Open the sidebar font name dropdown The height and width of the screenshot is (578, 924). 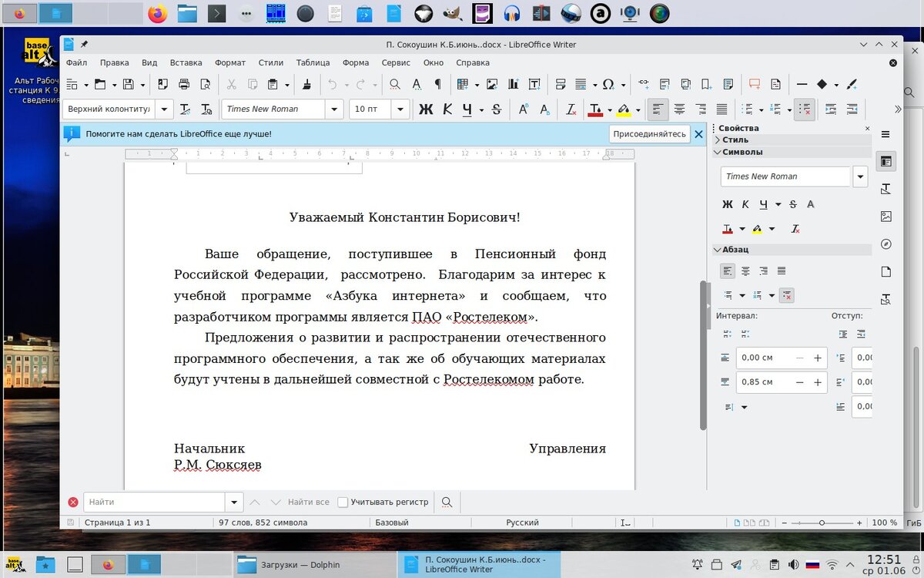click(860, 176)
